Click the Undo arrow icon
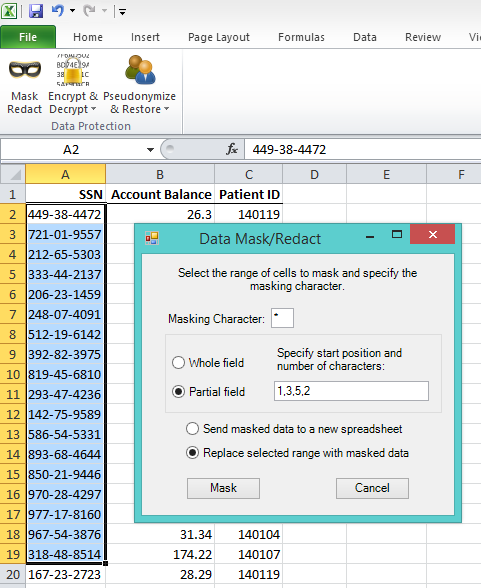This screenshot has height=588, width=481. click(57, 10)
